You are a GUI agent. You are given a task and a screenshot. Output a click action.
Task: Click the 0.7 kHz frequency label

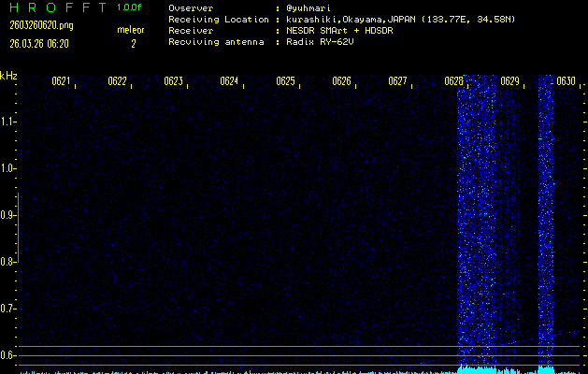click(8, 309)
